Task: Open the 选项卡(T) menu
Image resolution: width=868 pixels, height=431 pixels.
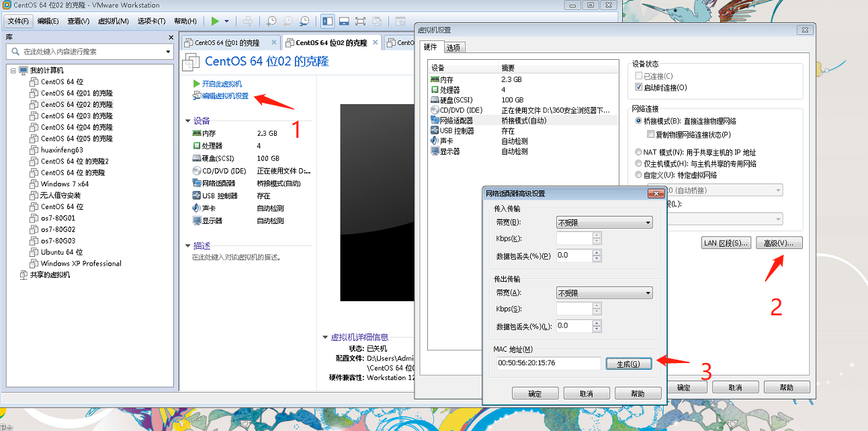Action: [151, 21]
